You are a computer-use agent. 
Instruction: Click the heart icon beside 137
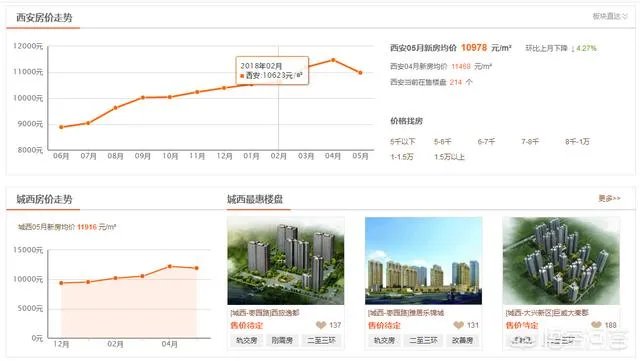[321, 325]
